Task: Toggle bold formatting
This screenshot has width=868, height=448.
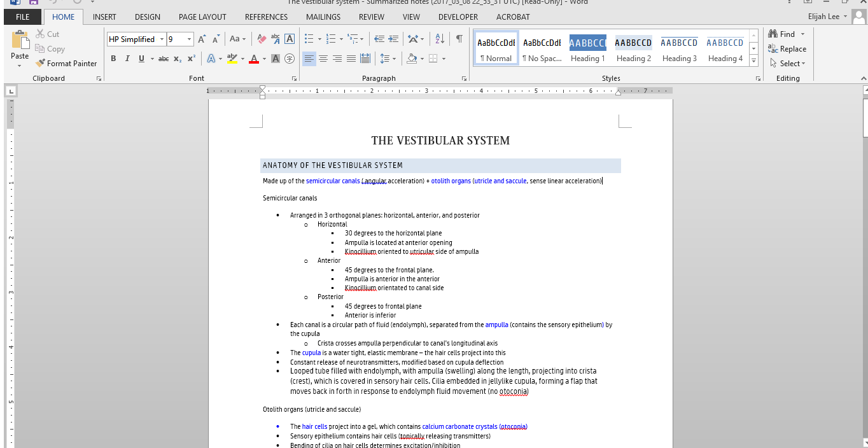Action: coord(113,59)
